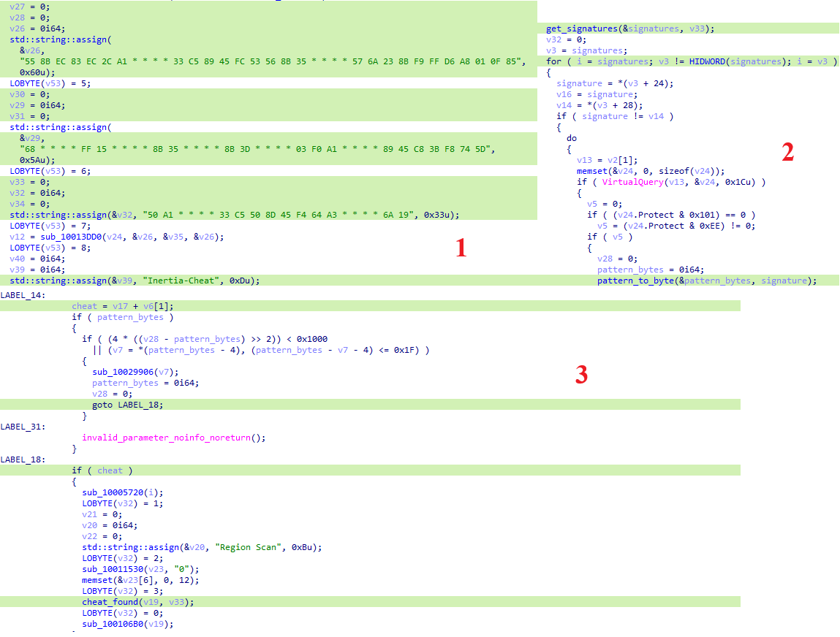Click the LABEL_31 label

tap(21, 426)
